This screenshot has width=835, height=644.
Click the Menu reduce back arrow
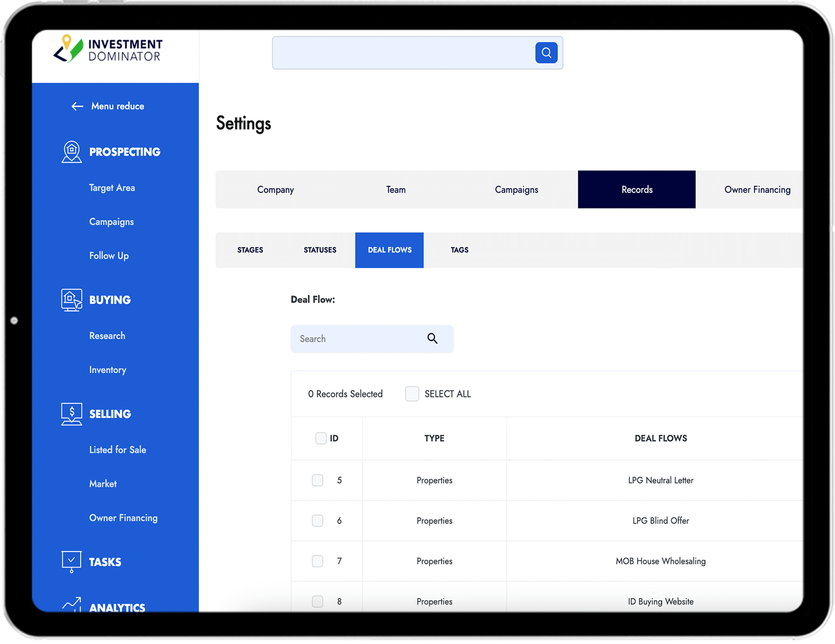77,106
